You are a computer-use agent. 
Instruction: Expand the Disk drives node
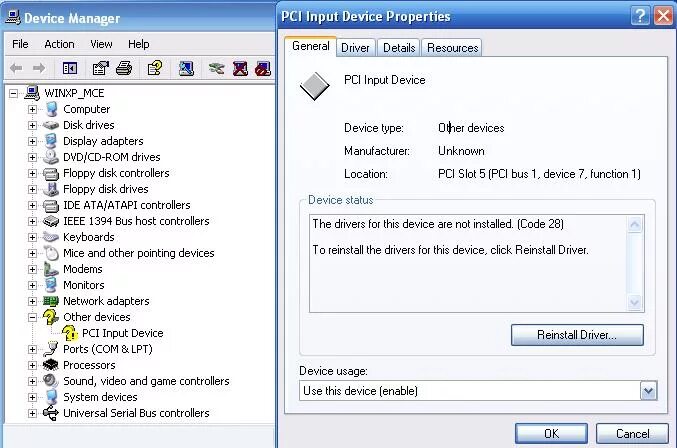pos(32,125)
